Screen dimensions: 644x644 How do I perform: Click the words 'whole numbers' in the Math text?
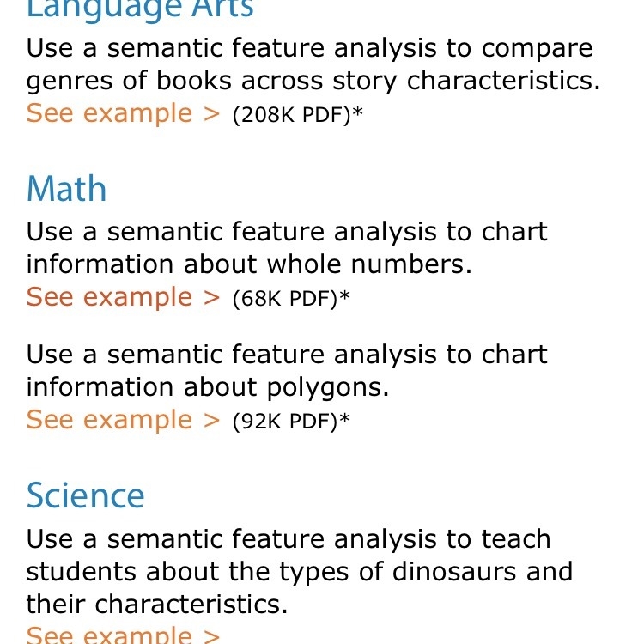coord(369,264)
